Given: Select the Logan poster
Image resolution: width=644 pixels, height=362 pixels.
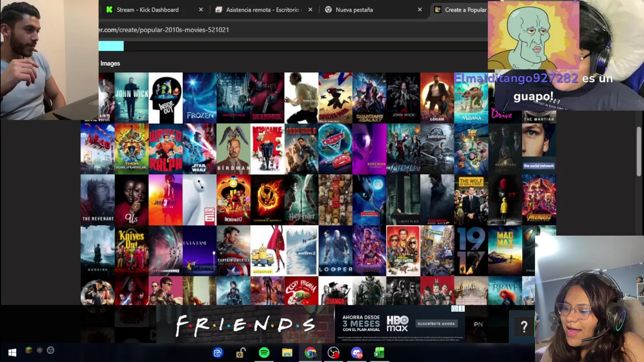Looking at the screenshot, I should click(x=437, y=98).
